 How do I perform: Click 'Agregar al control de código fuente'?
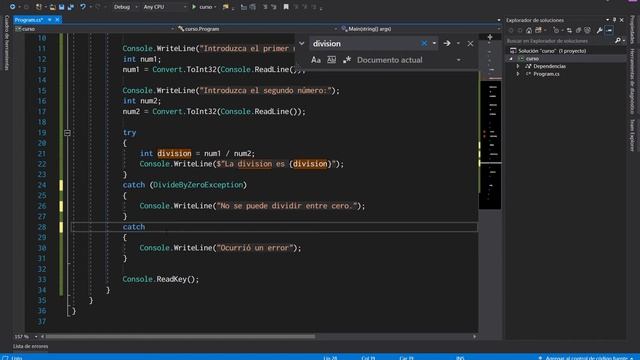[x=586, y=358]
